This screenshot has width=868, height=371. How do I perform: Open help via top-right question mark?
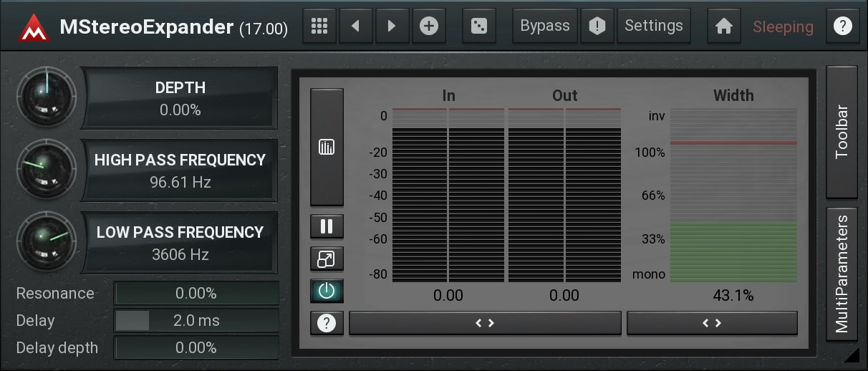point(842,26)
